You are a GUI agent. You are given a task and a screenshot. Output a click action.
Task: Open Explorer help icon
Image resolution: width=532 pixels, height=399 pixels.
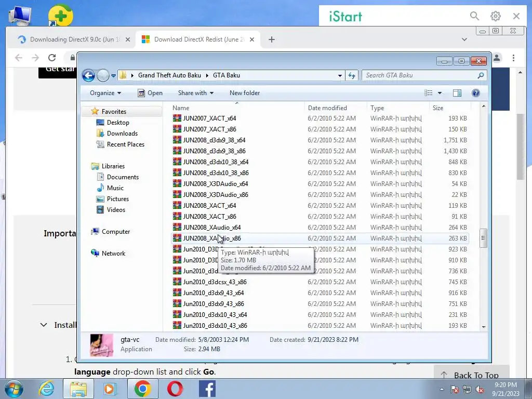click(476, 93)
